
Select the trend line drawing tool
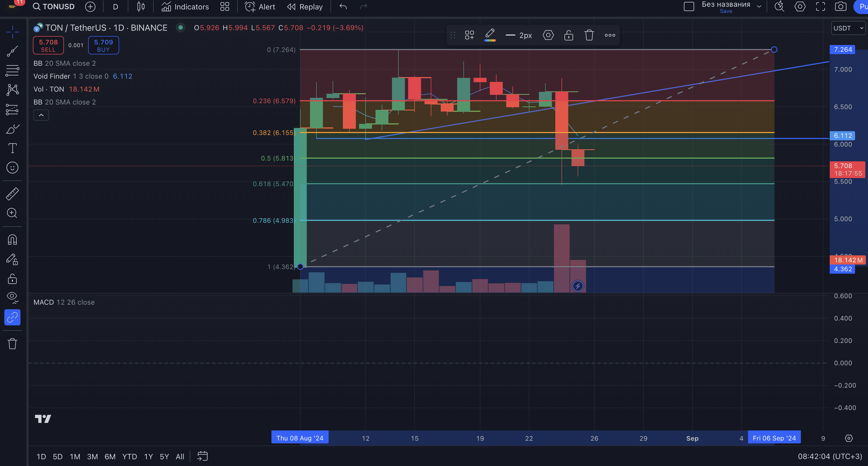click(x=12, y=51)
